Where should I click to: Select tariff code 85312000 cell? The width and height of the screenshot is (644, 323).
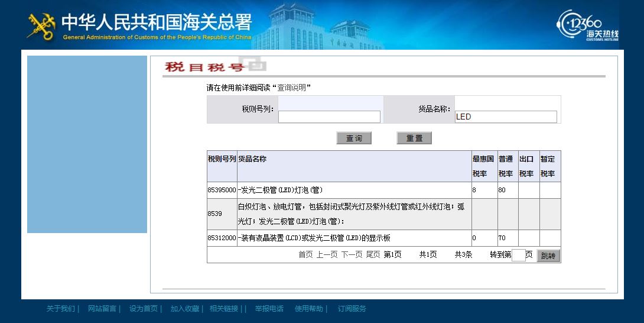click(222, 238)
